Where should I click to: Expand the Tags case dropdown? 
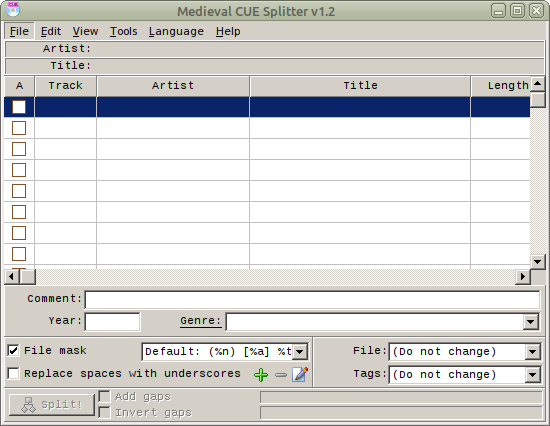(532, 375)
